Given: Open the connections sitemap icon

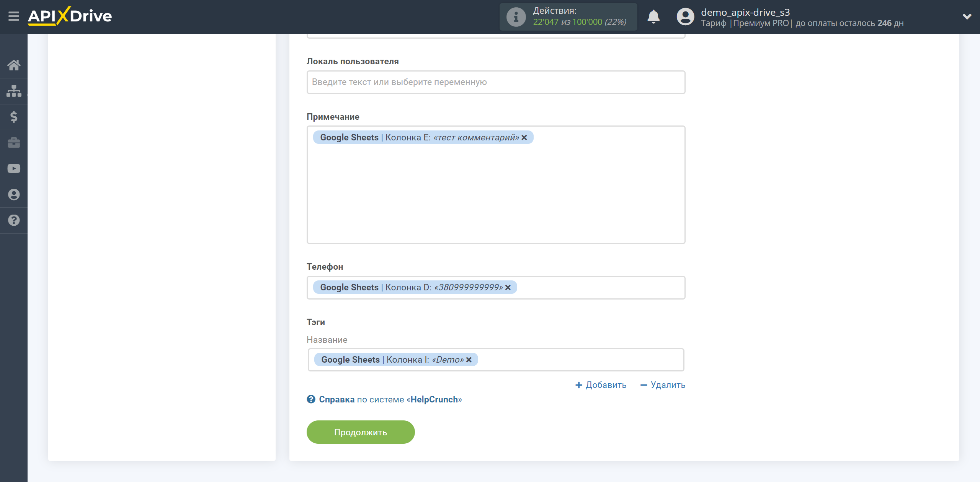Looking at the screenshot, I should pos(14,91).
